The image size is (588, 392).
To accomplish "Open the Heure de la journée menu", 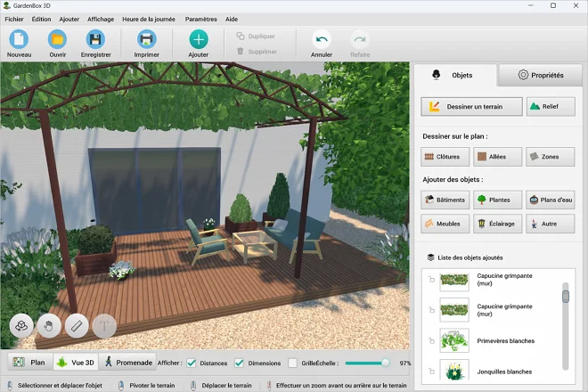I will (x=149, y=19).
